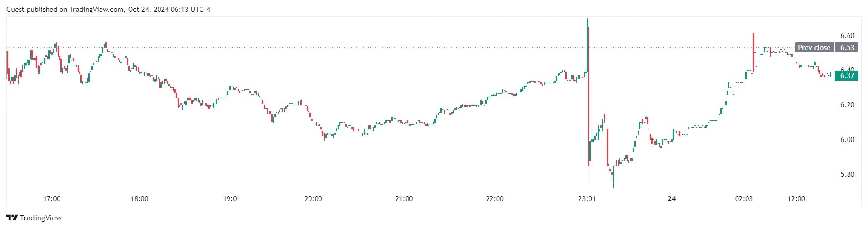This screenshot has height=228, width=868.
Task: Select the 21:00 time axis label
Action: click(x=404, y=199)
